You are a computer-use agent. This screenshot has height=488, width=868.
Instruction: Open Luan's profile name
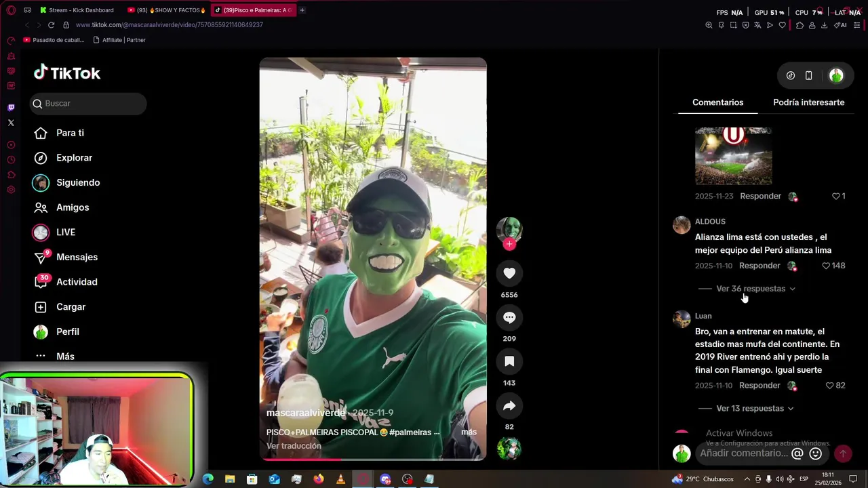(703, 316)
